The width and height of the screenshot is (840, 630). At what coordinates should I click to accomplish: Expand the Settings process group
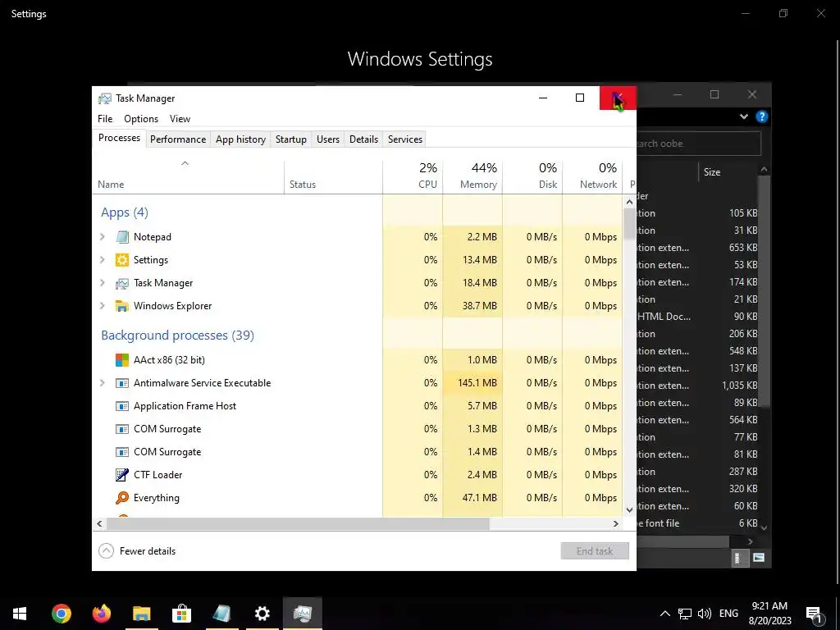coord(103,260)
